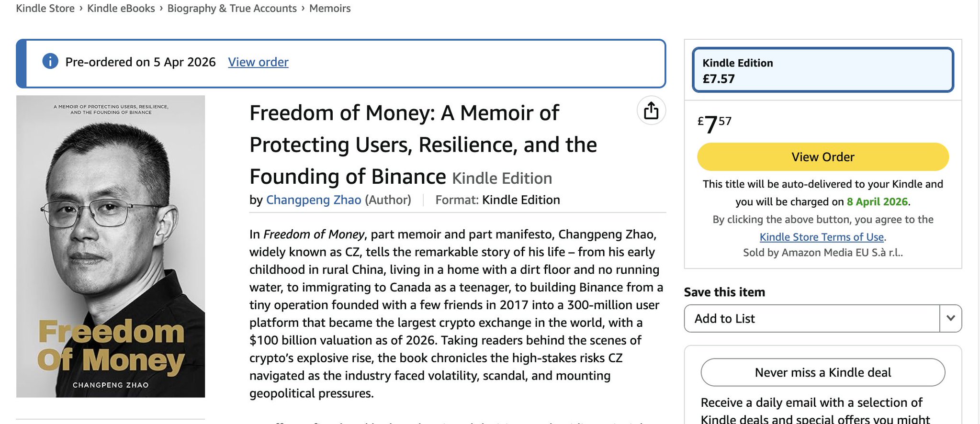
Task: Open Biography & True Accounts category
Action: [232, 8]
